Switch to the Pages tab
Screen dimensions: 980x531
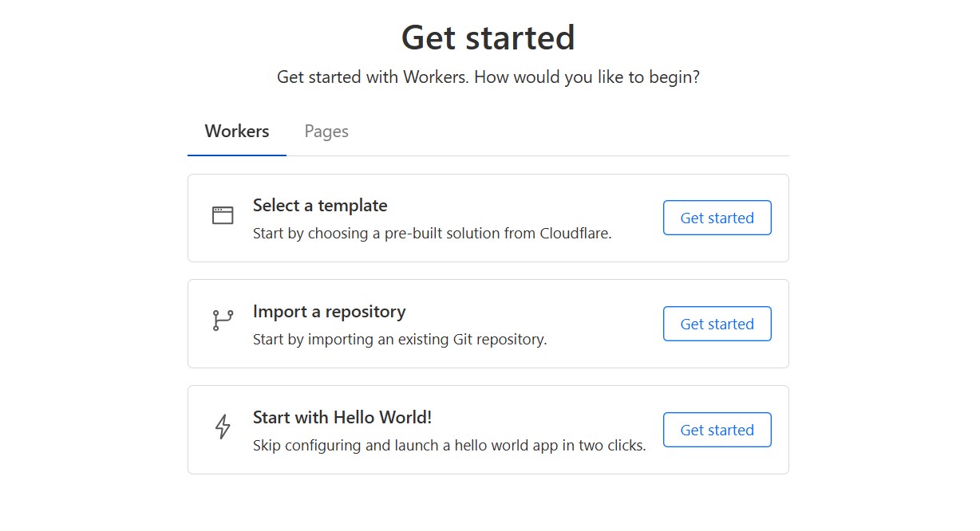click(326, 131)
